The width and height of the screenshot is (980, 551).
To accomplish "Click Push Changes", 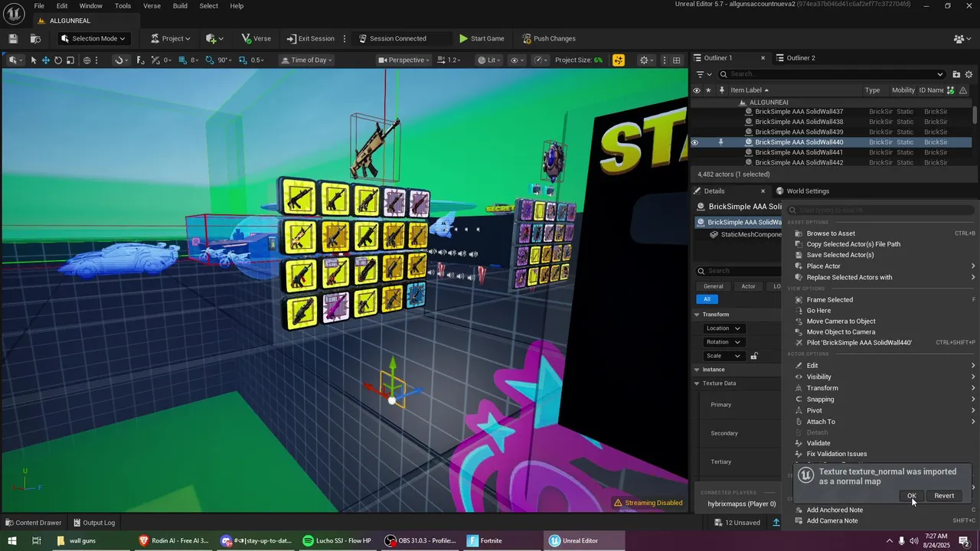I will pyautogui.click(x=549, y=38).
